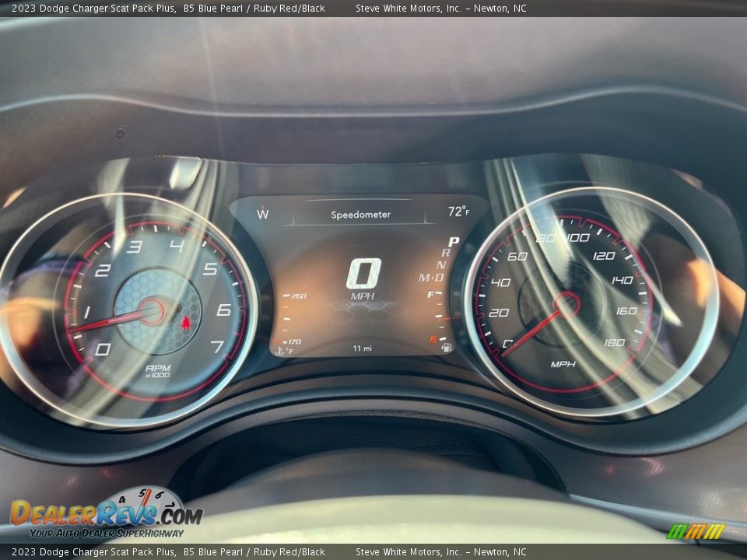Click the 120 mark on the analog speedometer

[604, 256]
